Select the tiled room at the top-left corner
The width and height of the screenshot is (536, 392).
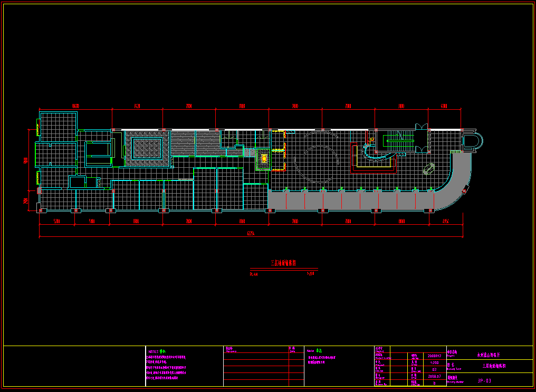pyautogui.click(x=58, y=127)
